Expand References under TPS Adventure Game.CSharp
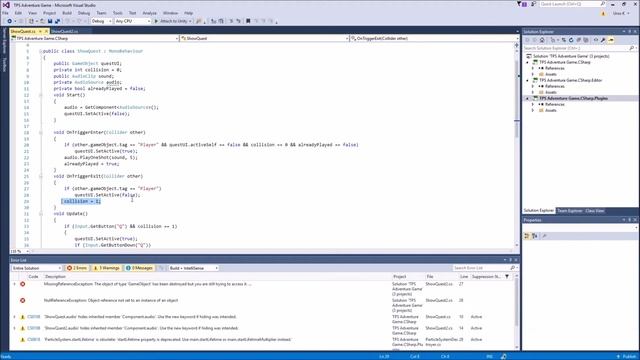 (x=533, y=69)
